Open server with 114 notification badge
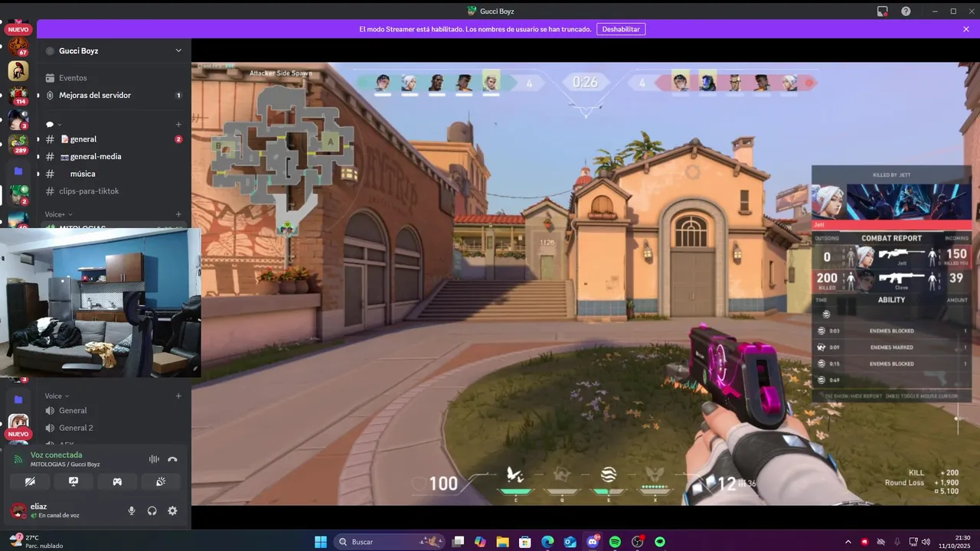The image size is (980, 551). [x=18, y=96]
